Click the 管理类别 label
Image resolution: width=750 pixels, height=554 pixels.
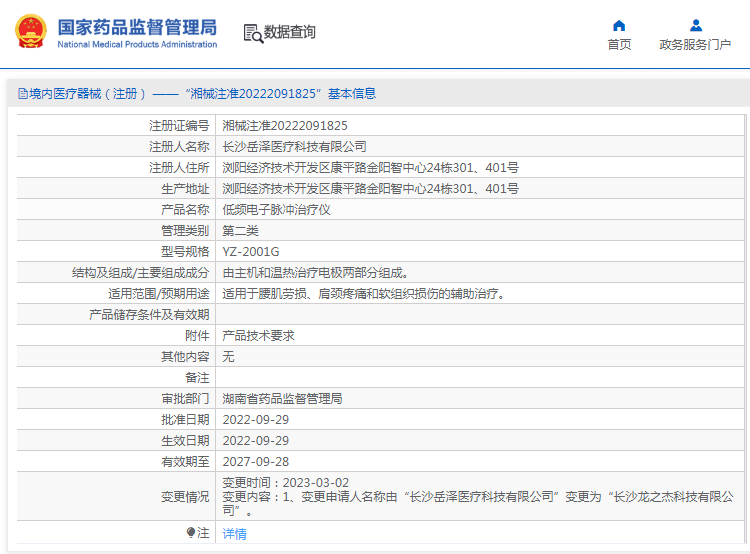185,231
